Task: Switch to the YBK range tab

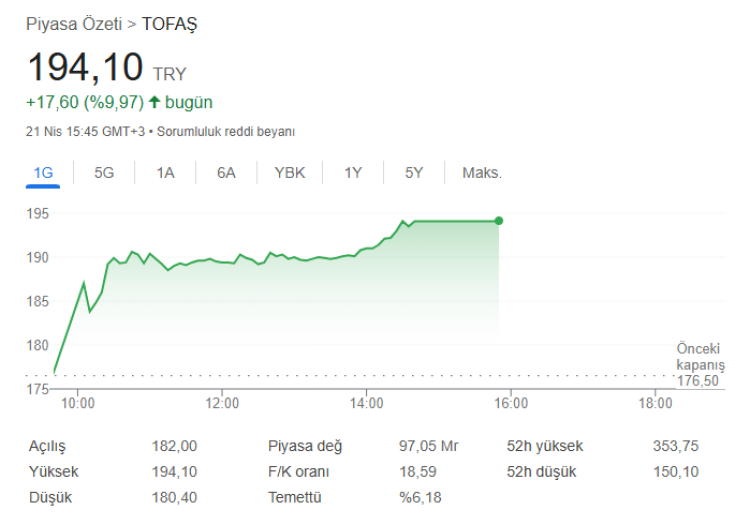Action: (x=290, y=173)
